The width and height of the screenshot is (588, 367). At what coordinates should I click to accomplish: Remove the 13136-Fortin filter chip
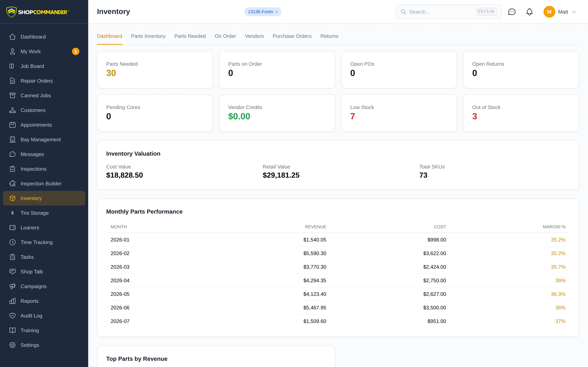277,12
